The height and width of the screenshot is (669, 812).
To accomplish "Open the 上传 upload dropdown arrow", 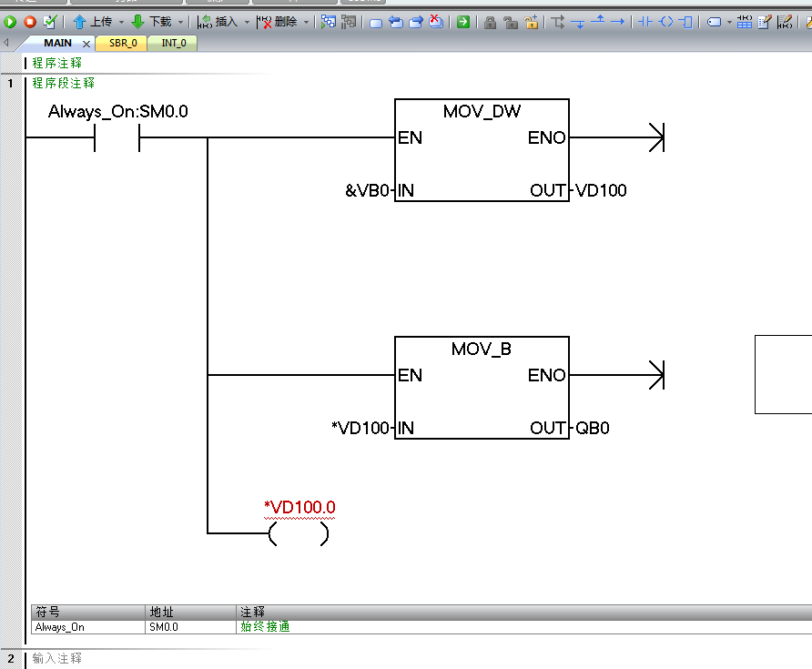I will [121, 22].
